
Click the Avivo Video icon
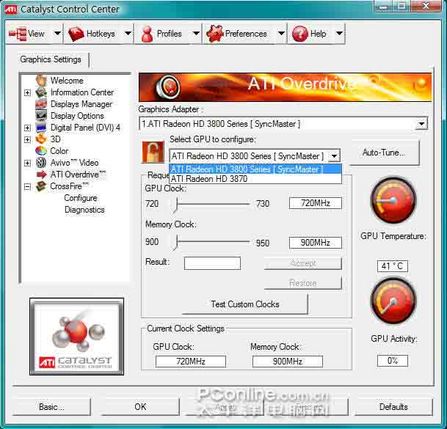coord(41,163)
